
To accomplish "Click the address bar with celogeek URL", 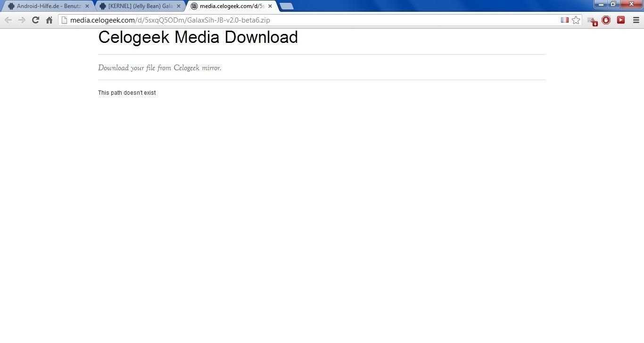I will coord(320,20).
